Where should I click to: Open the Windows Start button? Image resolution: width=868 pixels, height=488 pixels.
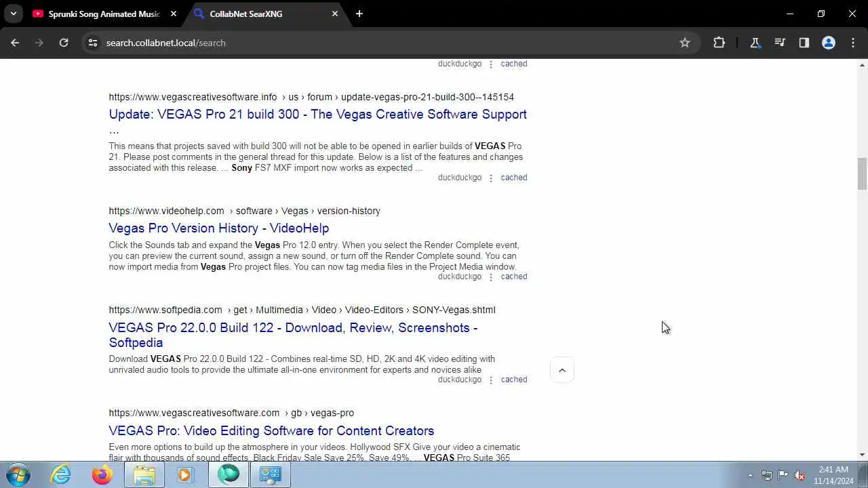18,474
